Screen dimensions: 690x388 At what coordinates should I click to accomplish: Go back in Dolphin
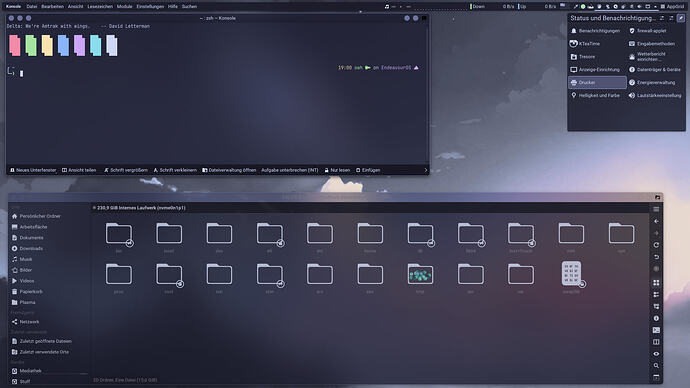(x=656, y=221)
